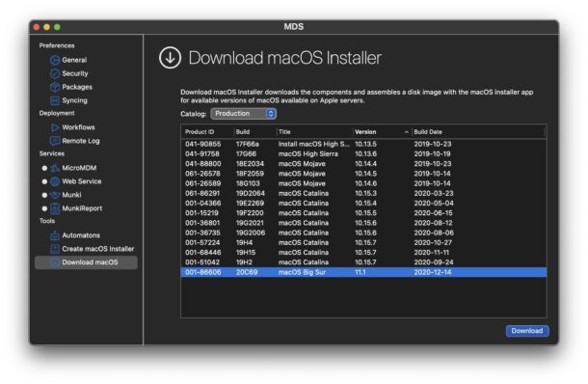Click the Packages box icon
Image resolution: width=588 pixels, height=384 pixels.
[55, 87]
